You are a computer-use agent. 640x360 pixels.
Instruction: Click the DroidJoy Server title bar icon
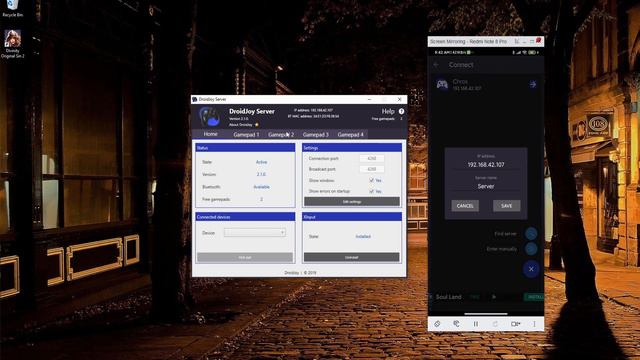pyautogui.click(x=195, y=99)
